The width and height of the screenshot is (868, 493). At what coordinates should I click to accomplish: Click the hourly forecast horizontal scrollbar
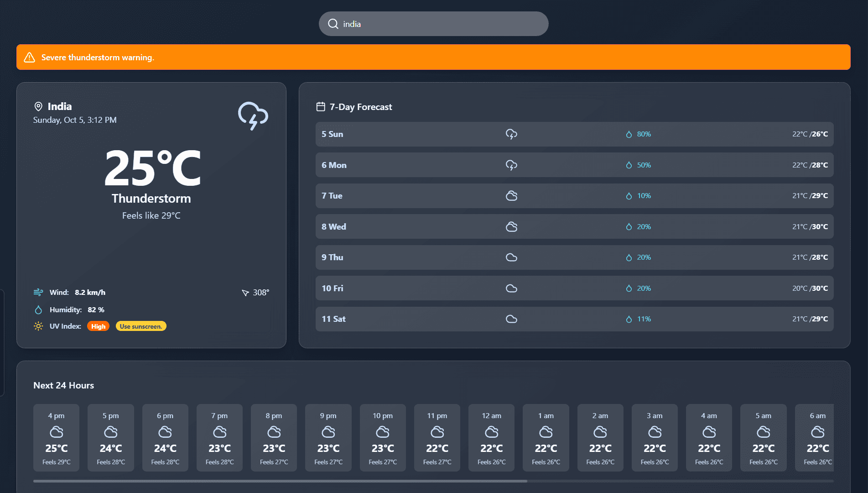(x=280, y=481)
